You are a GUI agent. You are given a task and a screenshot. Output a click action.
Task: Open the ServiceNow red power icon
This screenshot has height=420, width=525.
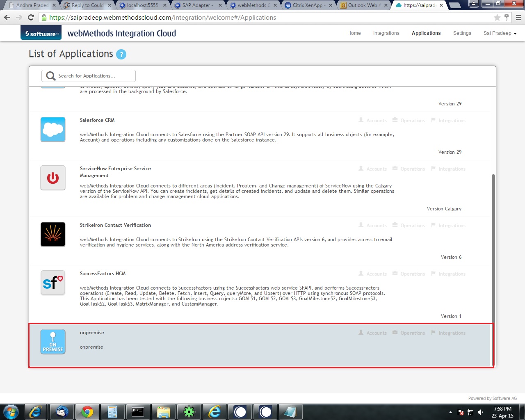53,178
